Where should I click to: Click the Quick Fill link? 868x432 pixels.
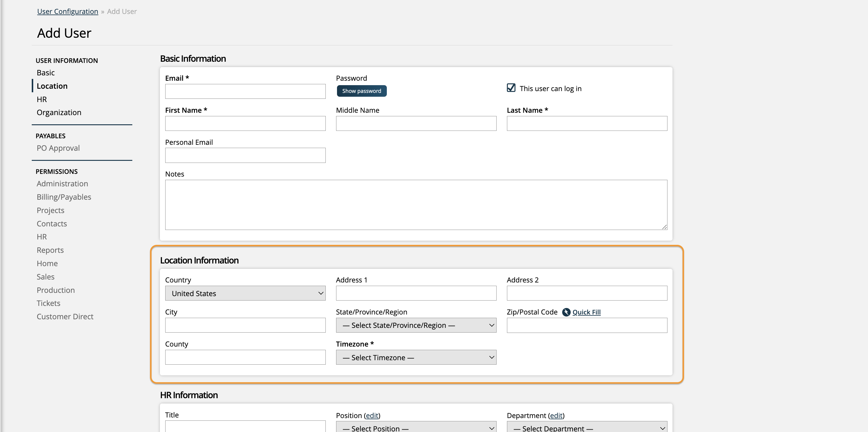pos(586,312)
